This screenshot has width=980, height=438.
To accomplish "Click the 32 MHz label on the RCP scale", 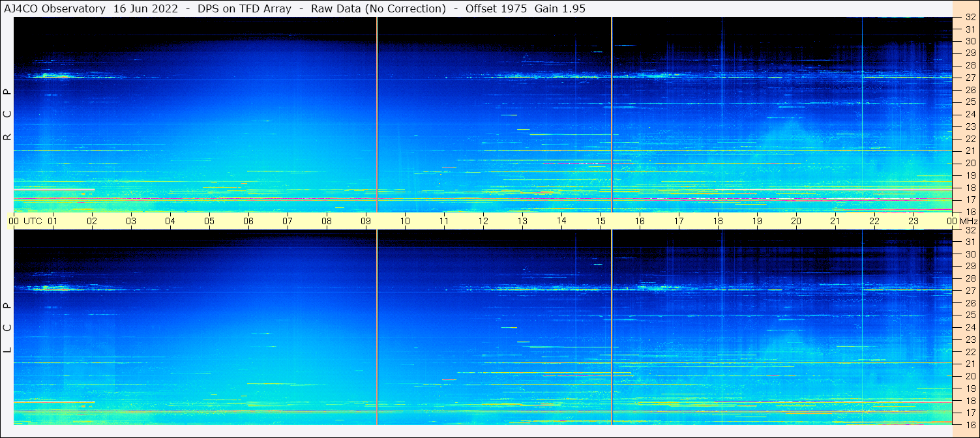I will (970, 18).
